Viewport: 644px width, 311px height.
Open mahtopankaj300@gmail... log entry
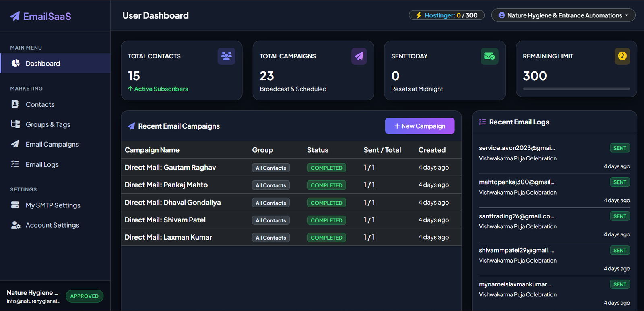[x=554, y=191]
